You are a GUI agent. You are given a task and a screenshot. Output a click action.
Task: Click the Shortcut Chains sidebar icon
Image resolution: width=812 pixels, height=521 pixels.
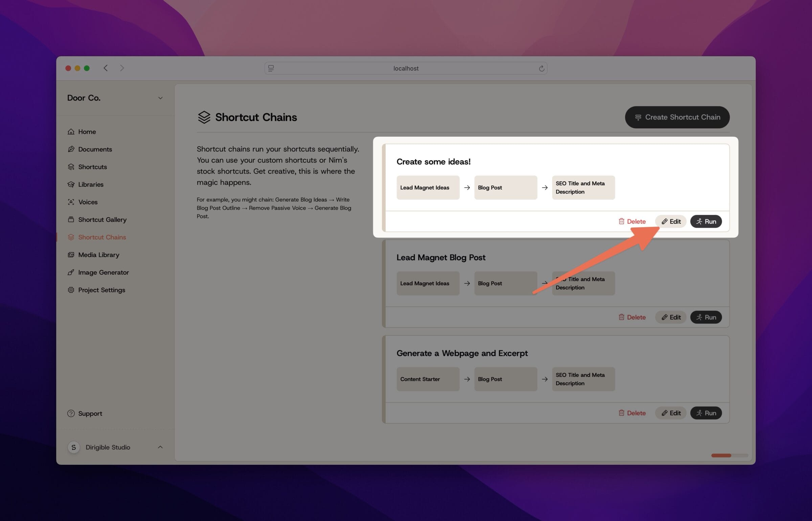pyautogui.click(x=71, y=237)
